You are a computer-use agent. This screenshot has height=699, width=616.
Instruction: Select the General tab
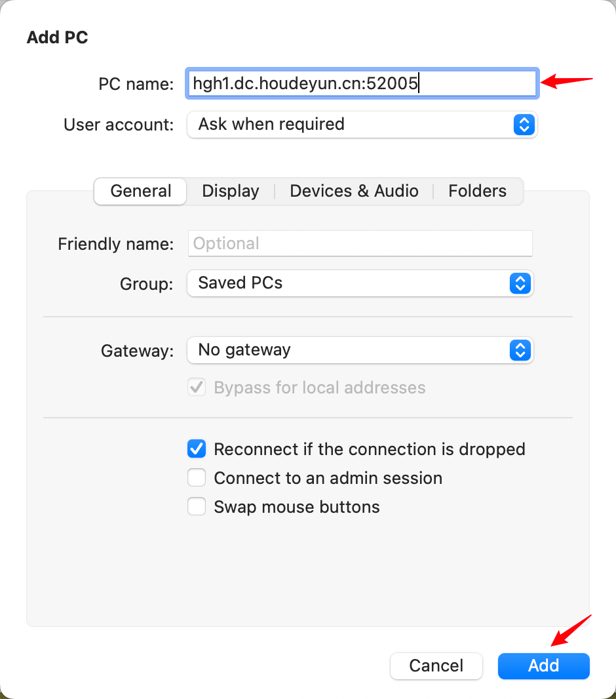(141, 191)
